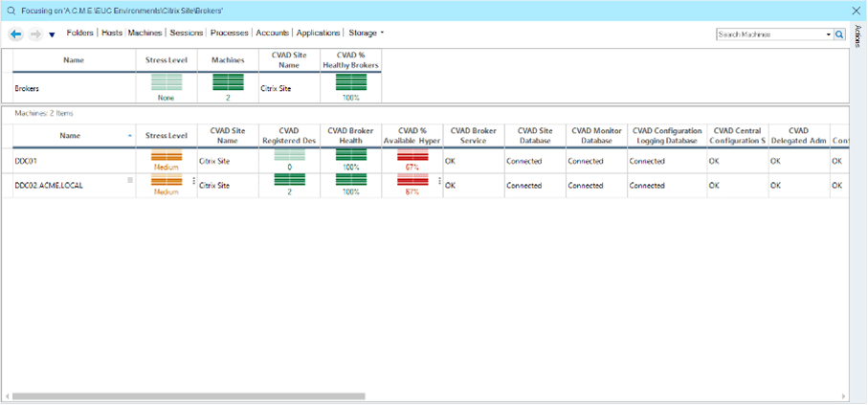
Task: Click the search magnifier button
Action: pyautogui.click(x=839, y=34)
